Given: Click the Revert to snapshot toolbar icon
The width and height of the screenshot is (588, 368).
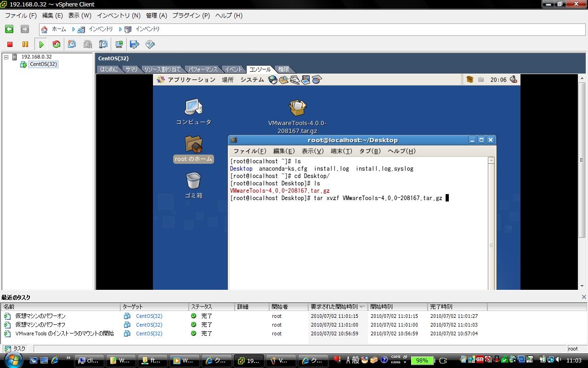Looking at the screenshot, I should pos(88,44).
